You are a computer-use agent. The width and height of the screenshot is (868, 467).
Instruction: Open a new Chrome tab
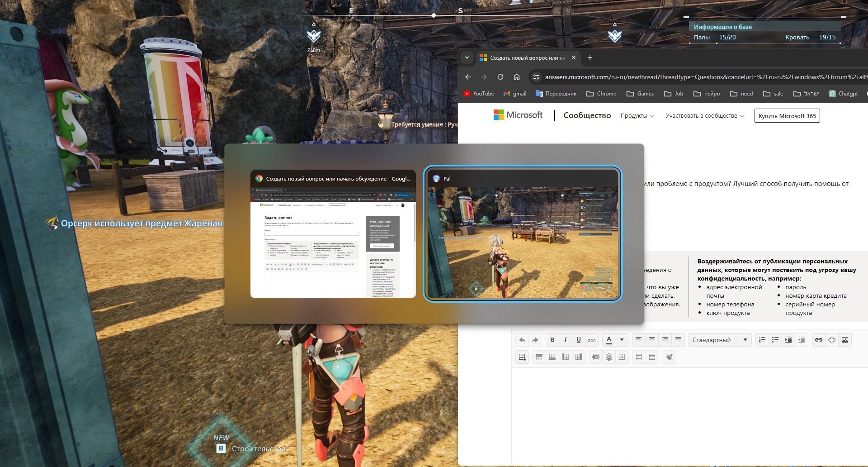point(590,57)
